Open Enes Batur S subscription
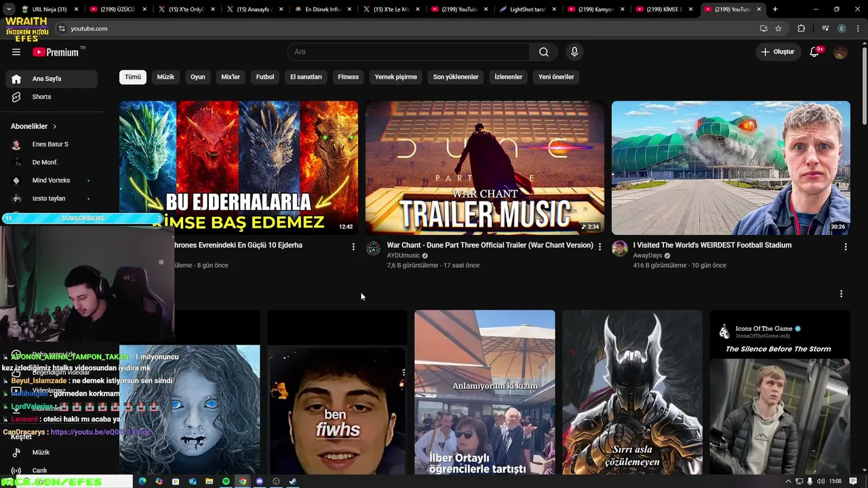 click(x=52, y=144)
